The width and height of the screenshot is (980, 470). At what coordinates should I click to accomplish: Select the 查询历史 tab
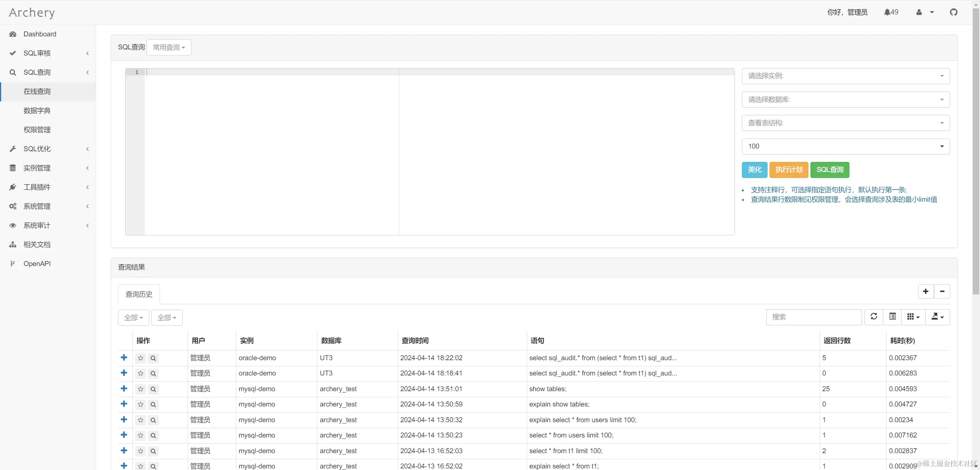(x=139, y=294)
